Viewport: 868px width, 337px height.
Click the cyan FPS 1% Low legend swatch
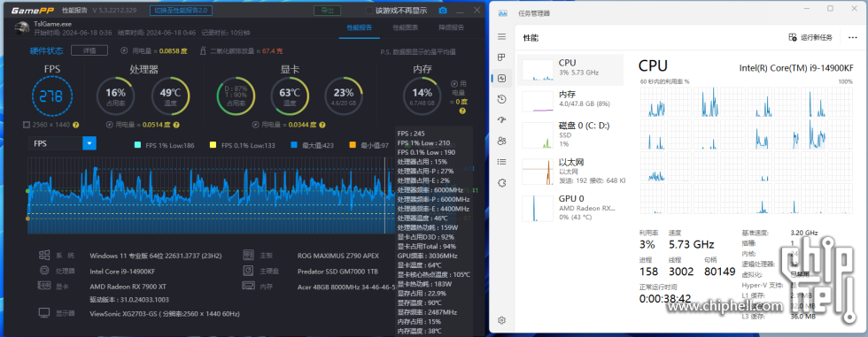click(138, 145)
